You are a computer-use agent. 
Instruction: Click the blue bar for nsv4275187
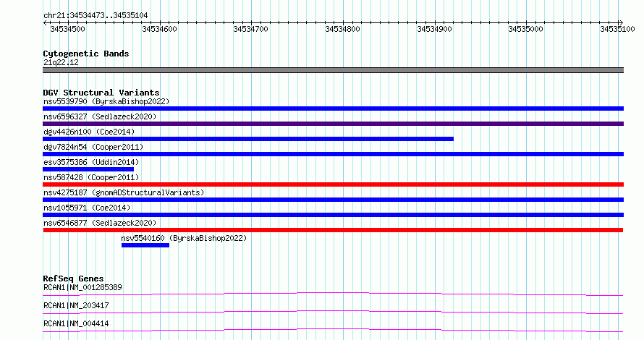(x=333, y=200)
